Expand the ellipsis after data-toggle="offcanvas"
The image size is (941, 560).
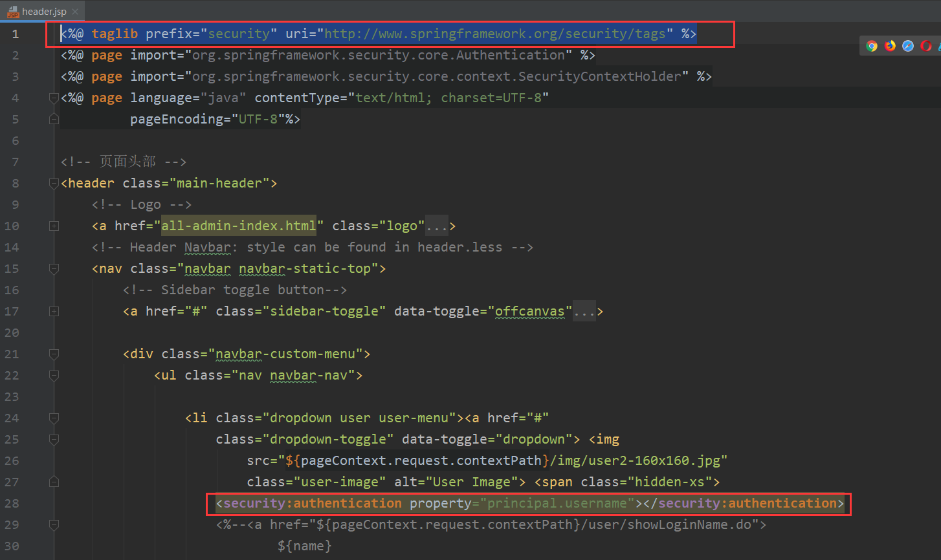[584, 311]
